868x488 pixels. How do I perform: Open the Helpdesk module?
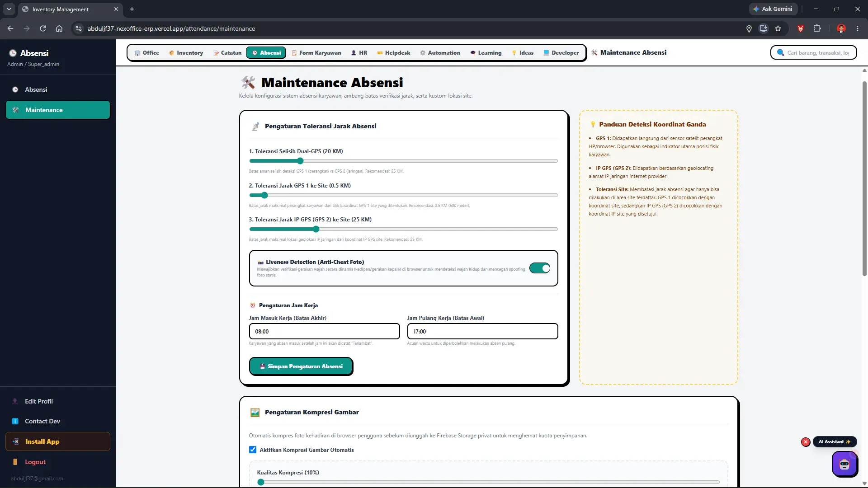[x=393, y=52]
